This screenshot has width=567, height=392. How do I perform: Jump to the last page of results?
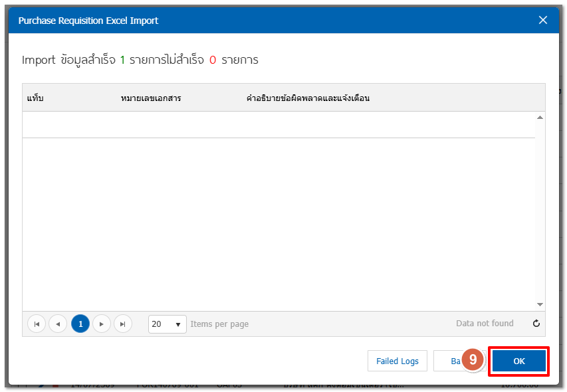point(123,324)
